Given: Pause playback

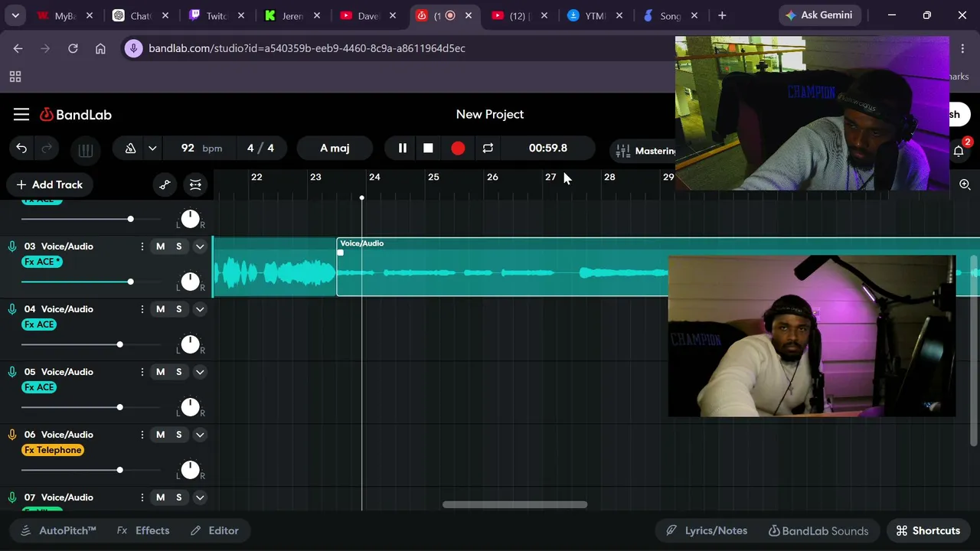Looking at the screenshot, I should [x=403, y=148].
